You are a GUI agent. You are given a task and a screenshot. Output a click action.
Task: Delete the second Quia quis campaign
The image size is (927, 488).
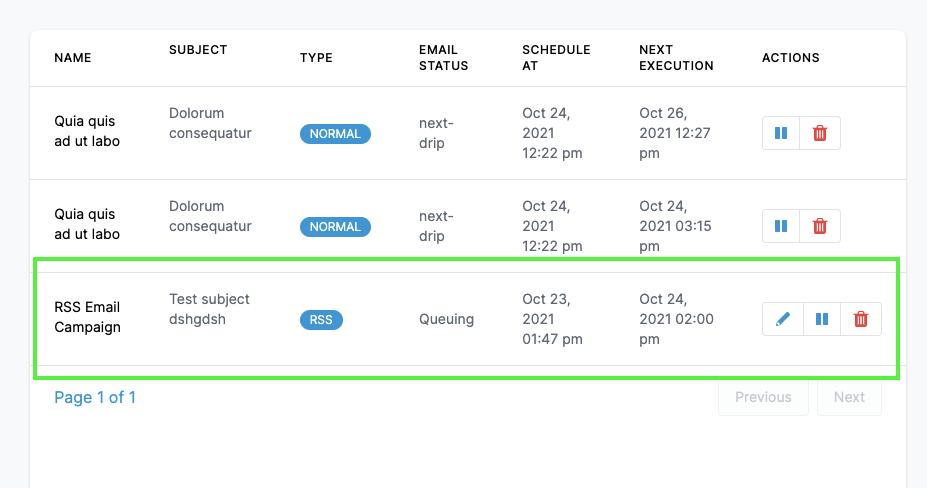(820, 226)
